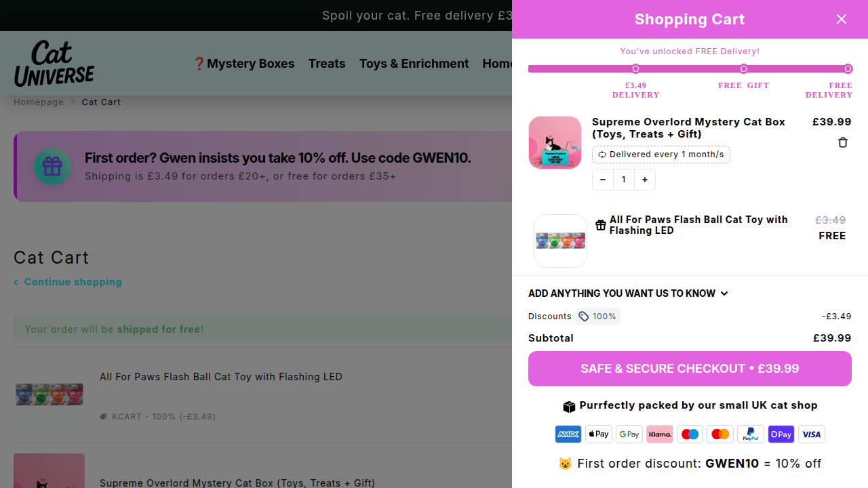
Task: Open Supreme Overlord Mystery Cat Box thumbnail
Action: point(555,142)
